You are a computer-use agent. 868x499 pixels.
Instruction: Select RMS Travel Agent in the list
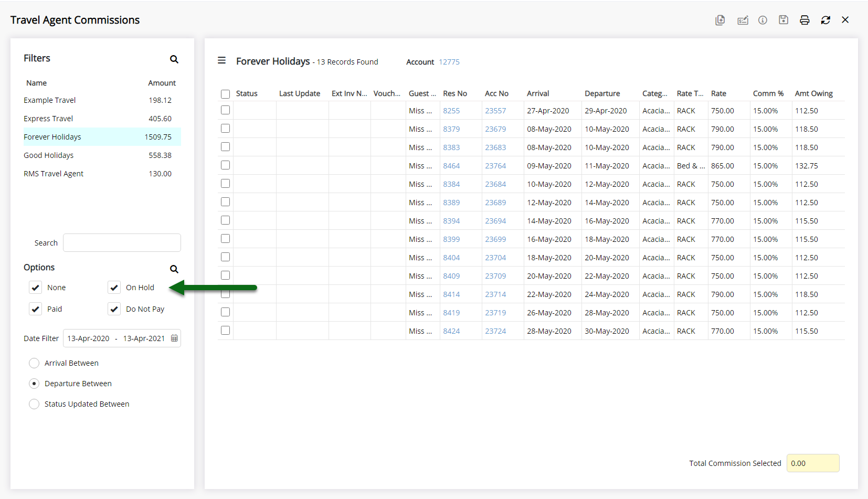(102, 174)
